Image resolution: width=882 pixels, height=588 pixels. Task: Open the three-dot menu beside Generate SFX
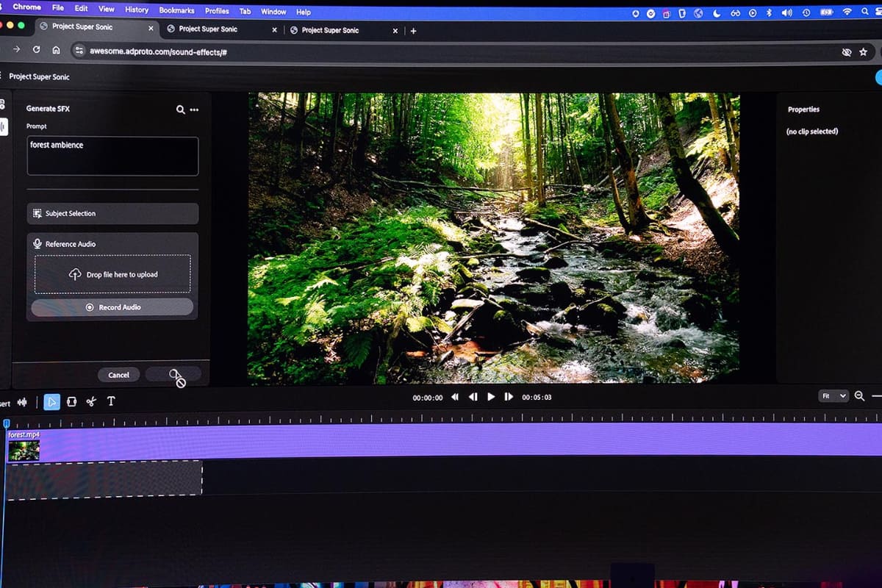pyautogui.click(x=194, y=110)
